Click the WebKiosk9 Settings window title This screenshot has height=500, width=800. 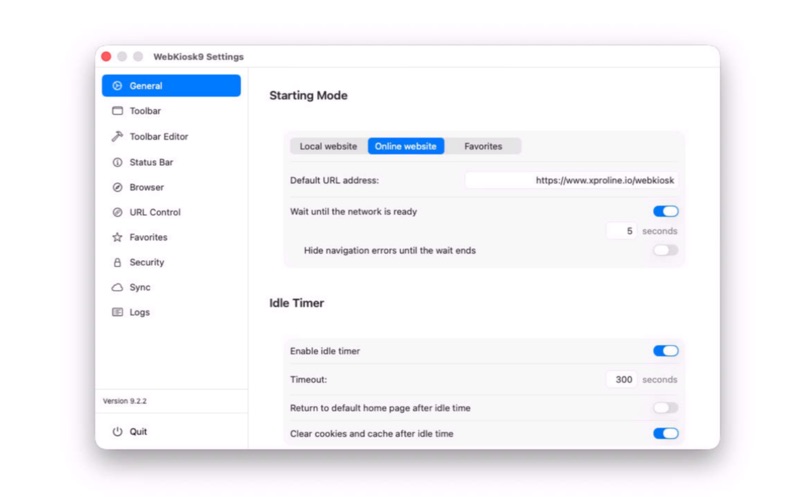point(198,57)
